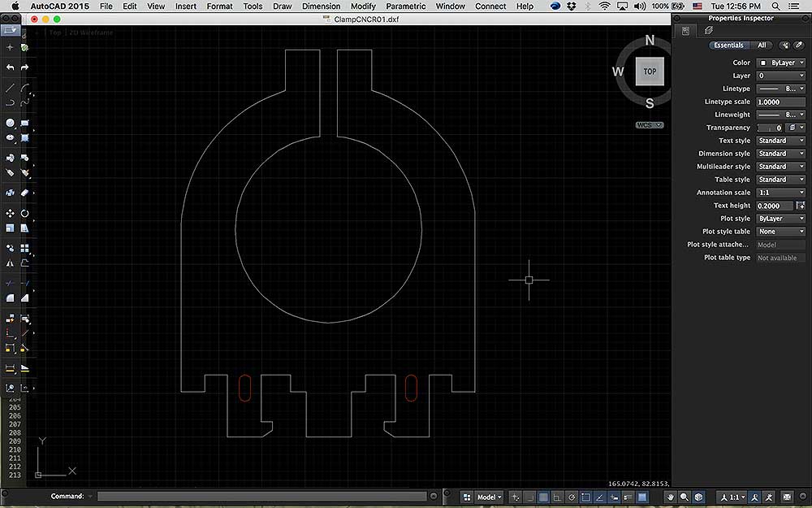Click the Text height field showing 0.2000

coord(775,206)
